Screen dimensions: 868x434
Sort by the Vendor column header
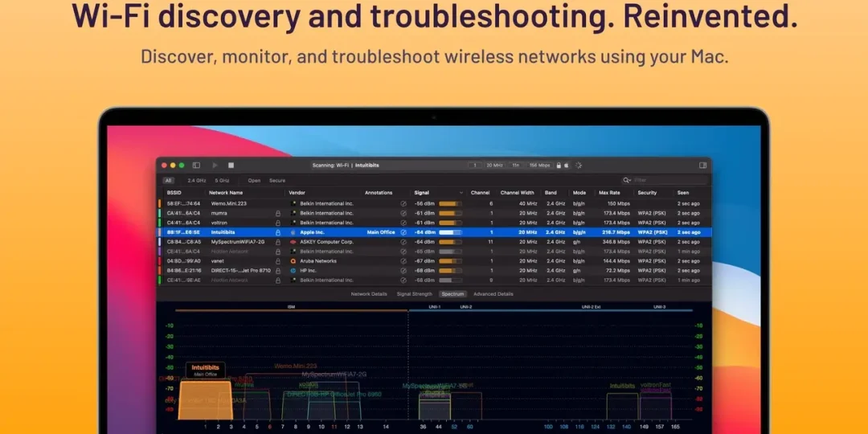click(297, 193)
